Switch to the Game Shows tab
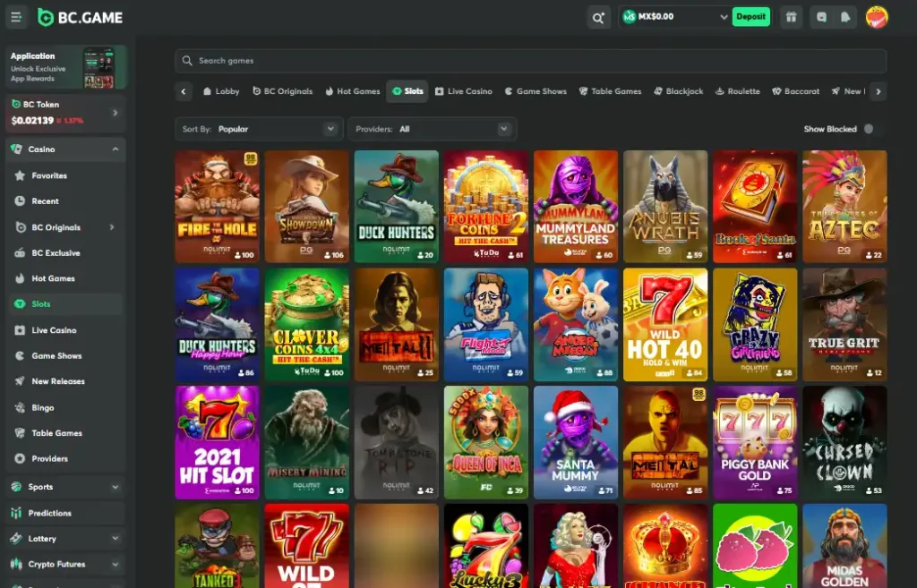The height and width of the screenshot is (588, 917). 536,91
